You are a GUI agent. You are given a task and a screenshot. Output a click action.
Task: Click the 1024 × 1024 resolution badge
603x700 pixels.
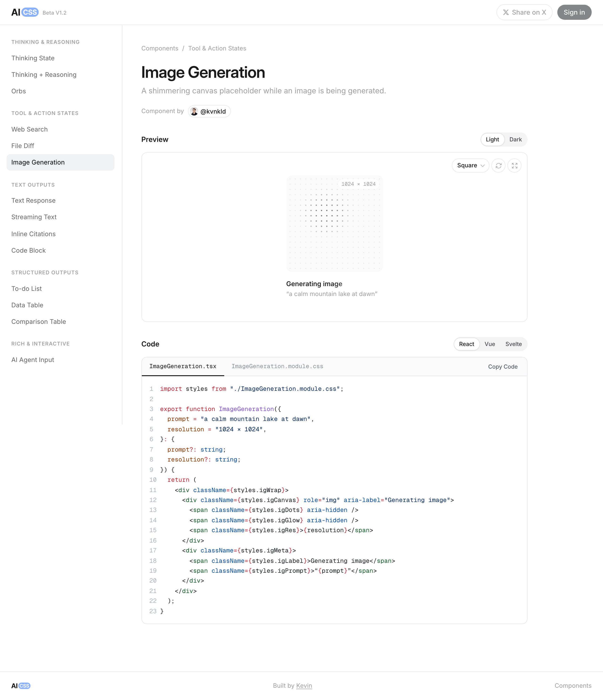point(358,184)
